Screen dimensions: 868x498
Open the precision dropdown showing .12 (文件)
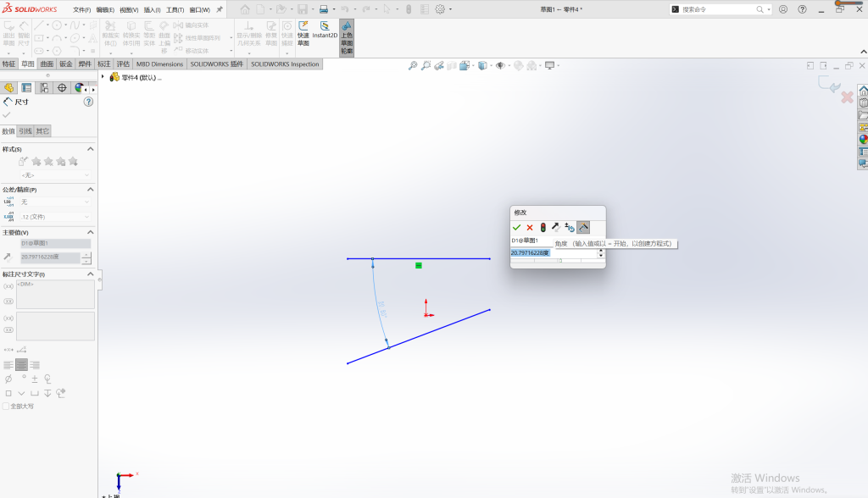click(x=55, y=217)
